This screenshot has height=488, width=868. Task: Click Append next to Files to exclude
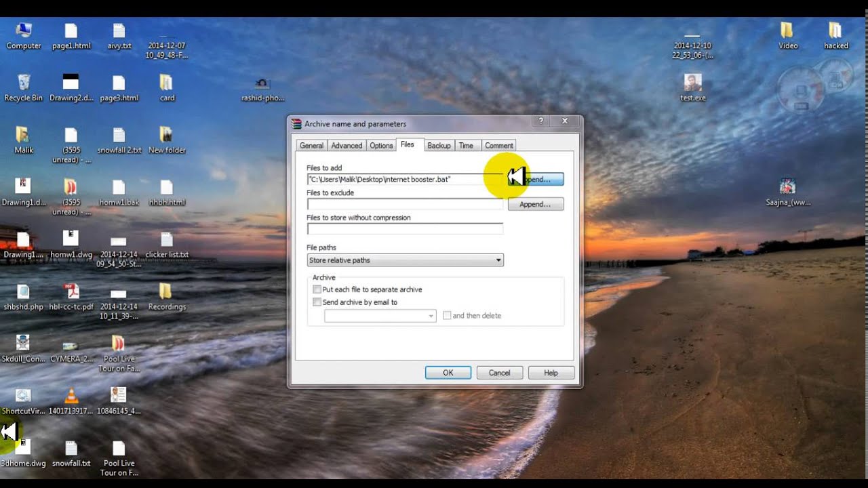(x=536, y=204)
